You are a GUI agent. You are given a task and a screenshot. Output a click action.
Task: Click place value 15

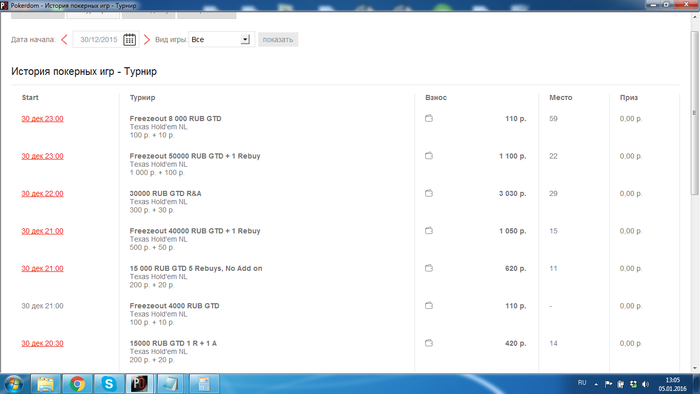553,231
